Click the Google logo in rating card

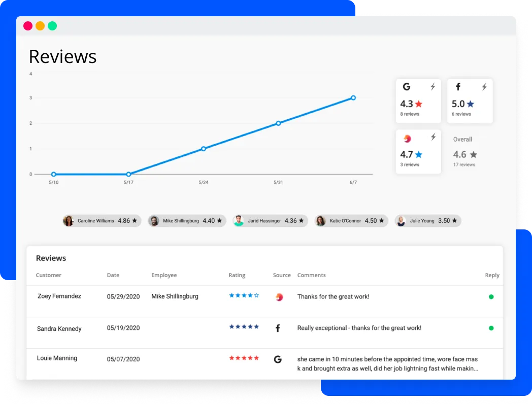tap(406, 87)
